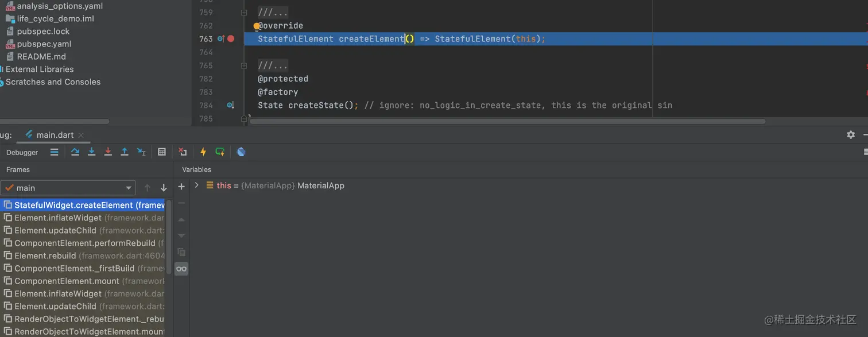Click the drop frame icon with red X
The width and height of the screenshot is (868, 337).
(183, 152)
